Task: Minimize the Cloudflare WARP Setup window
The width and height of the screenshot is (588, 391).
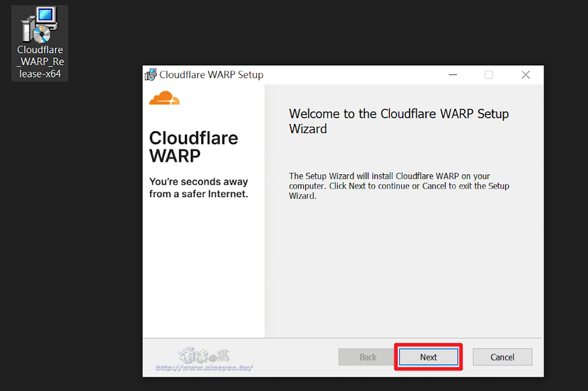Action: click(453, 74)
